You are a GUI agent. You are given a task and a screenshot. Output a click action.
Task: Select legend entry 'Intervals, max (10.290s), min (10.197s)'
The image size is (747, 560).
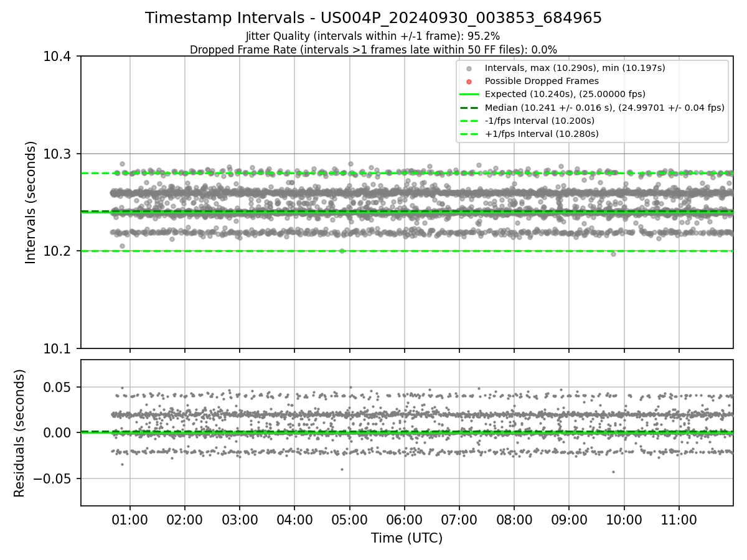coord(575,67)
